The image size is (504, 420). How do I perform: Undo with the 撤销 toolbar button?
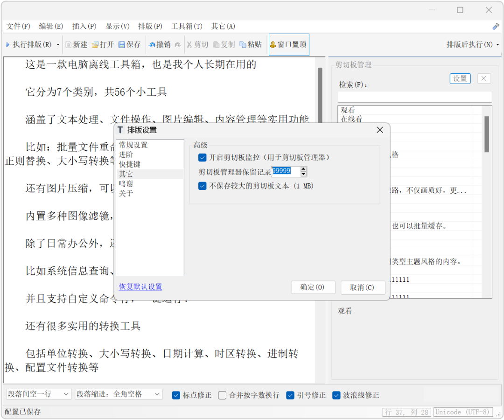(x=160, y=45)
